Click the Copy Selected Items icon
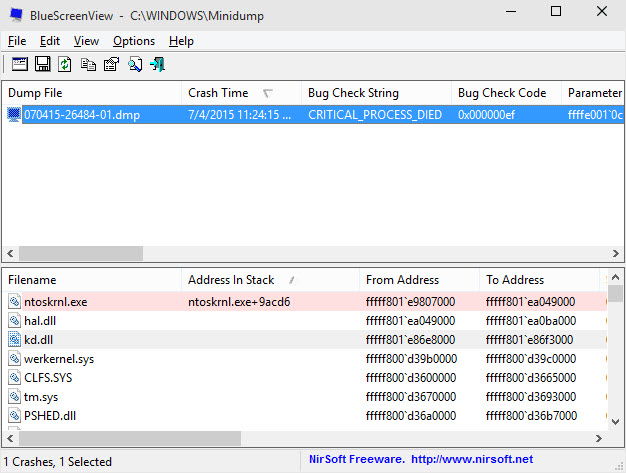 [88, 64]
